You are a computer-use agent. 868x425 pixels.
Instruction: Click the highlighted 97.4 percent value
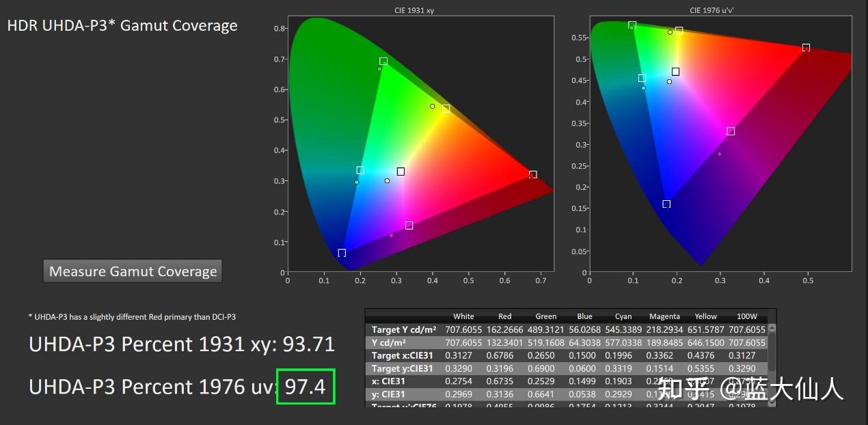tap(305, 387)
